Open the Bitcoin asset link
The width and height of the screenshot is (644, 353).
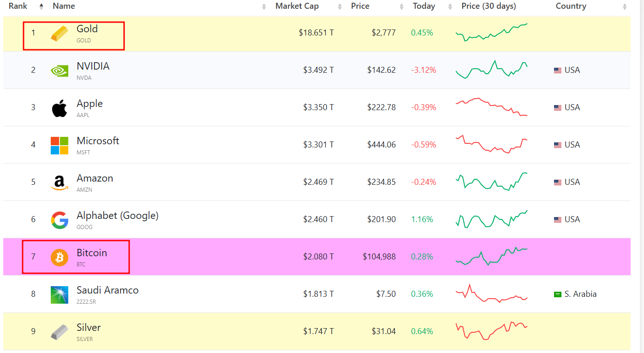click(92, 253)
